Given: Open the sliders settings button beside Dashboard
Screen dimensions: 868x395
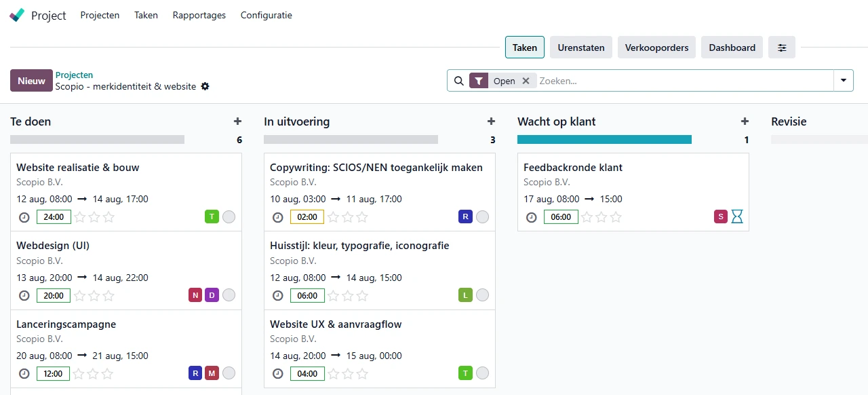Looking at the screenshot, I should [x=782, y=48].
